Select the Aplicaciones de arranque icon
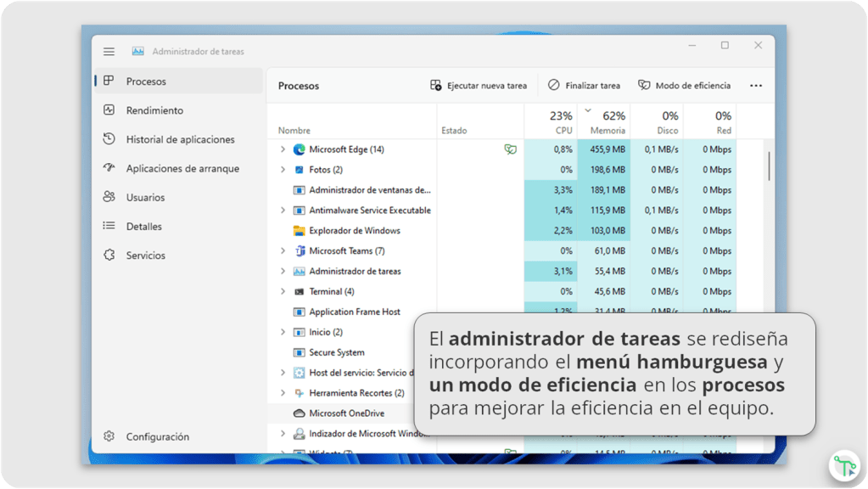This screenshot has height=489, width=868. click(109, 168)
